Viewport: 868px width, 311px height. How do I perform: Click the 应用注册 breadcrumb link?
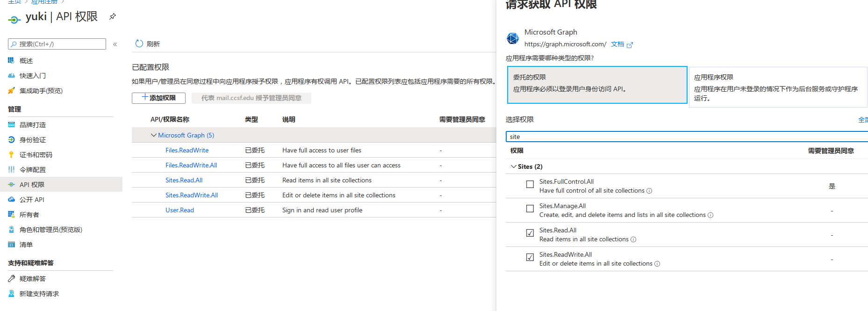(44, 2)
